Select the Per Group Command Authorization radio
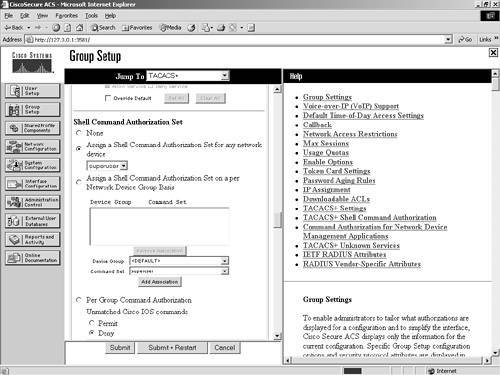Image resolution: width=500 pixels, height=375 pixels. click(x=79, y=300)
